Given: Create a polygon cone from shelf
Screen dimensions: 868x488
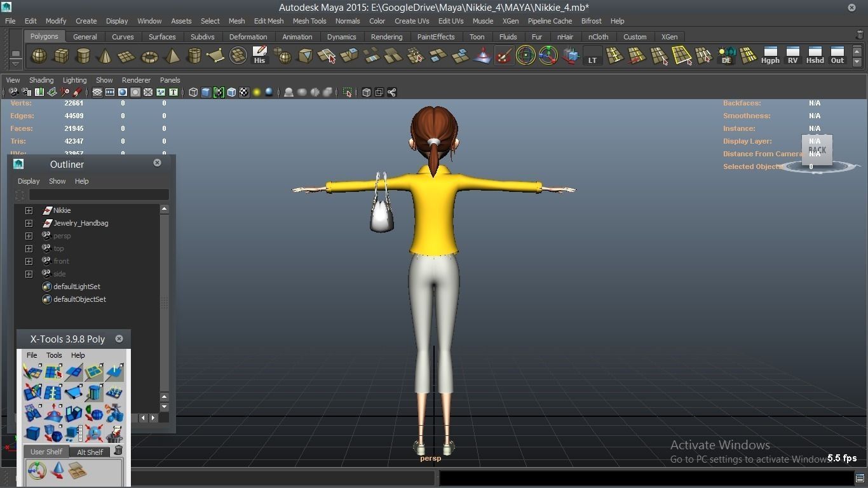Looking at the screenshot, I should click(x=105, y=56).
